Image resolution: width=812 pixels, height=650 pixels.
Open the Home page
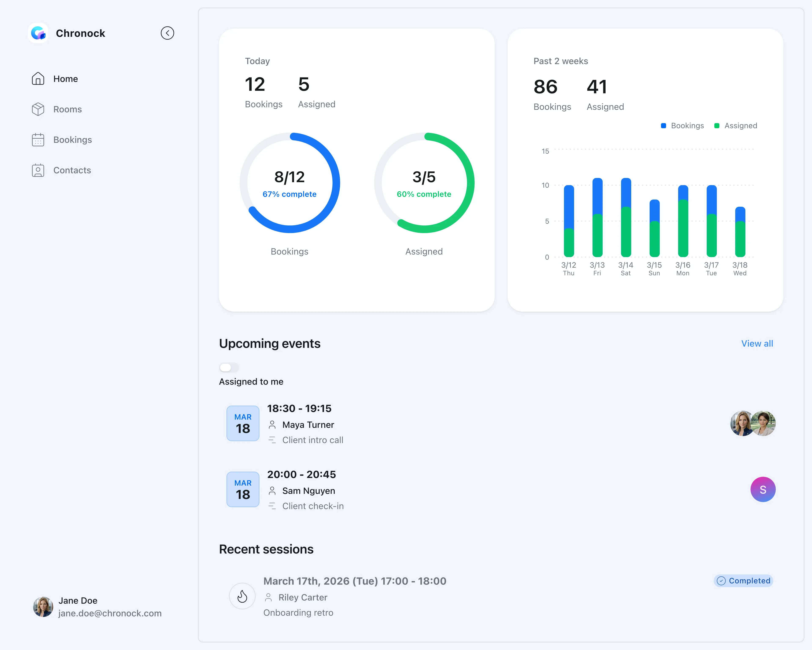click(x=66, y=79)
